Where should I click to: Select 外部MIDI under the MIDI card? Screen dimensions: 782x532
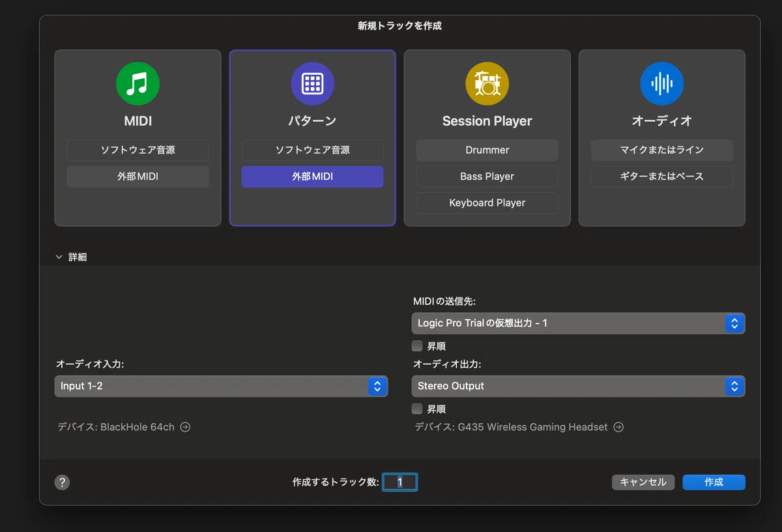pyautogui.click(x=138, y=176)
